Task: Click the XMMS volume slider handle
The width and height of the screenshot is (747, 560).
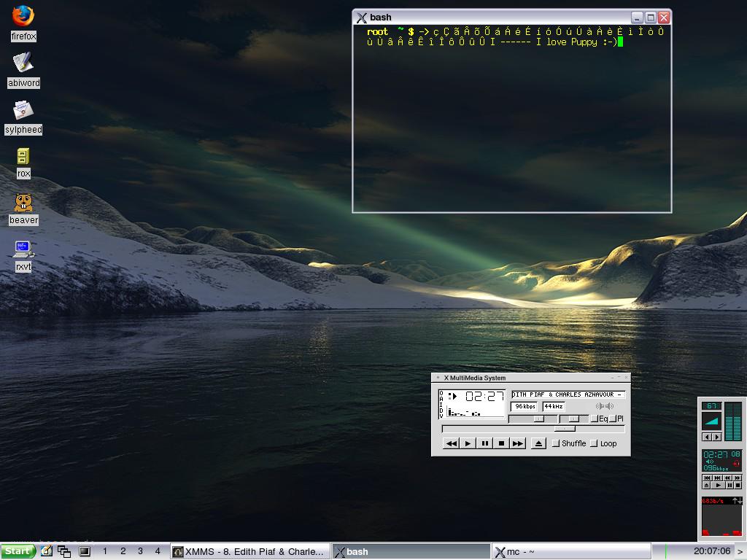Action: click(x=539, y=419)
